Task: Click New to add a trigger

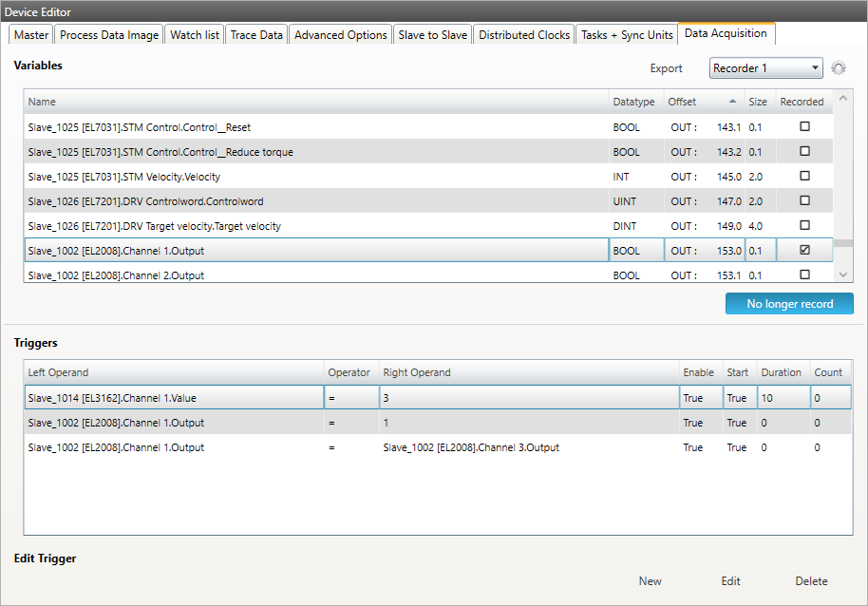Action: 650,581
